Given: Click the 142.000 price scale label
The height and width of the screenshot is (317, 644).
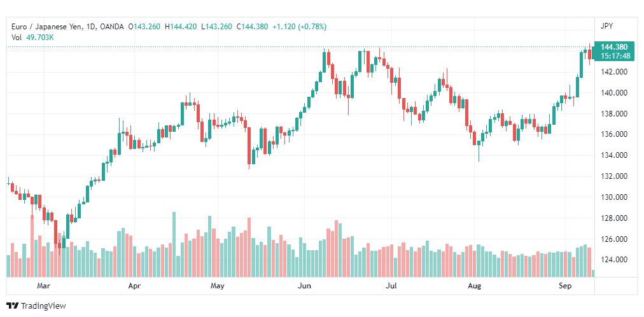Looking at the screenshot, I should [613, 72].
